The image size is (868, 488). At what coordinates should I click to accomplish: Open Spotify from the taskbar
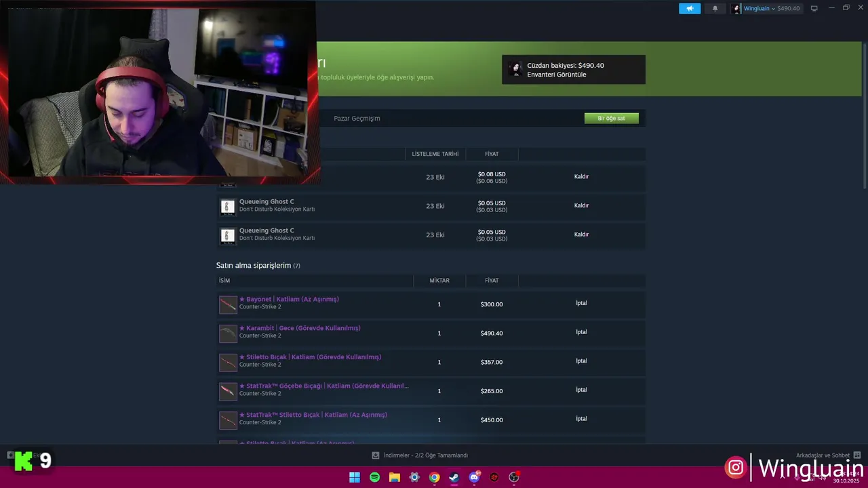pyautogui.click(x=374, y=477)
